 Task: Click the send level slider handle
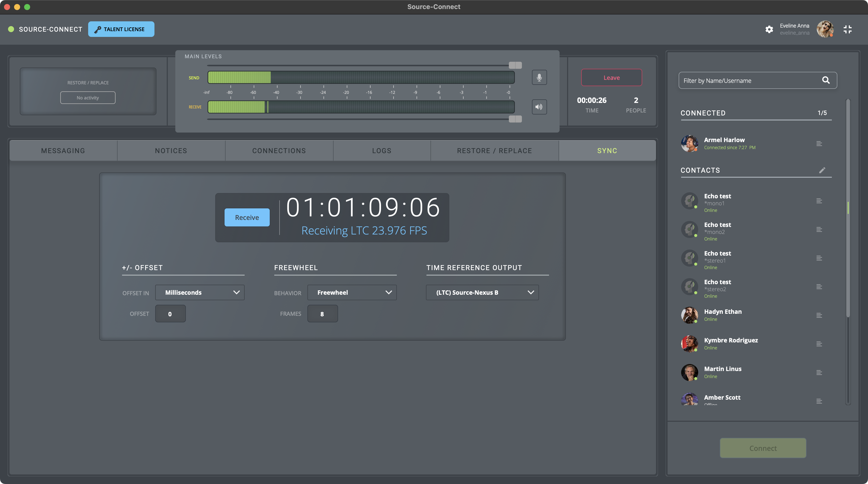[x=515, y=65]
